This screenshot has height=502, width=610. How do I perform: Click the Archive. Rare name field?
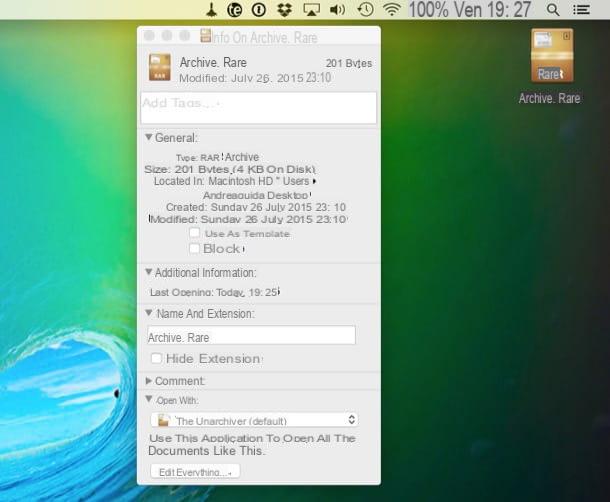[x=251, y=335]
